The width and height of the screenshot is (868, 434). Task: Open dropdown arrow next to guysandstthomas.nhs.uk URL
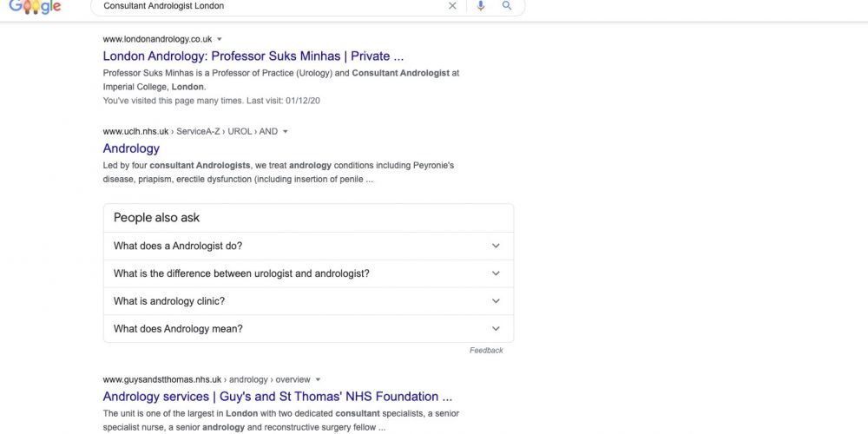click(x=318, y=380)
